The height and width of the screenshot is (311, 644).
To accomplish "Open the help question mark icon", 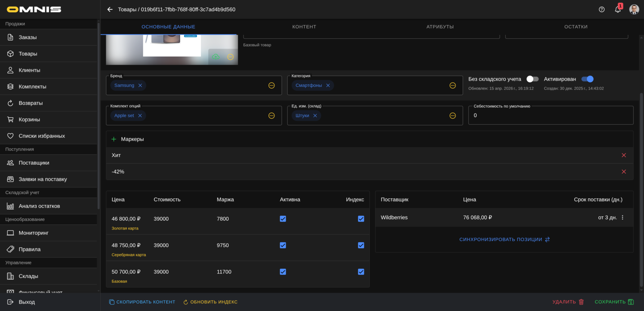I will tap(602, 9).
